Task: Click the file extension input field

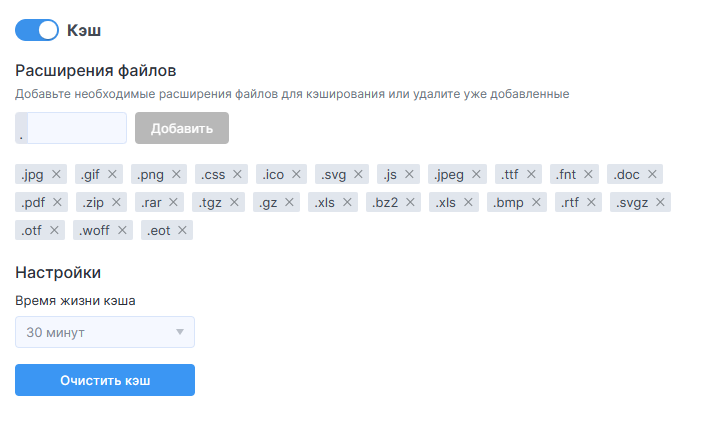Action: coord(76,128)
